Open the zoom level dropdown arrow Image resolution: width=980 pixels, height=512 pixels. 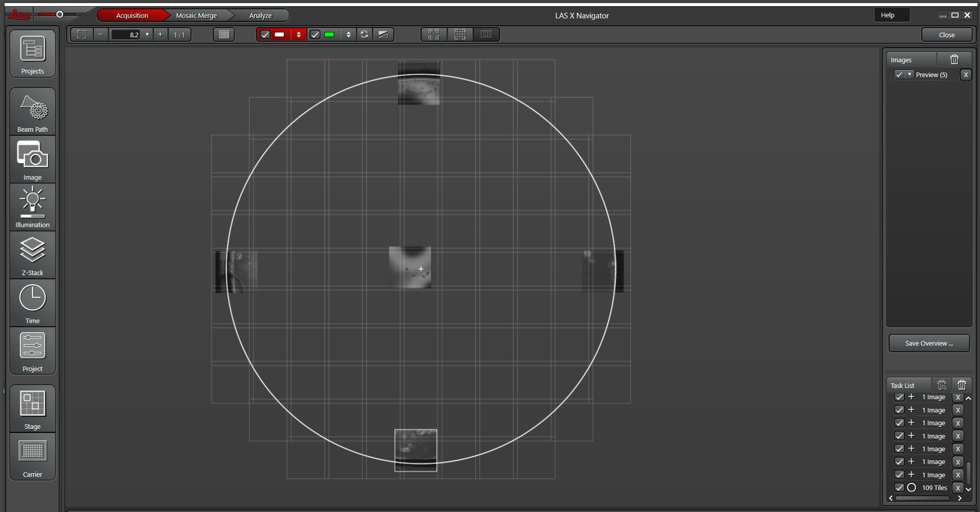(147, 35)
